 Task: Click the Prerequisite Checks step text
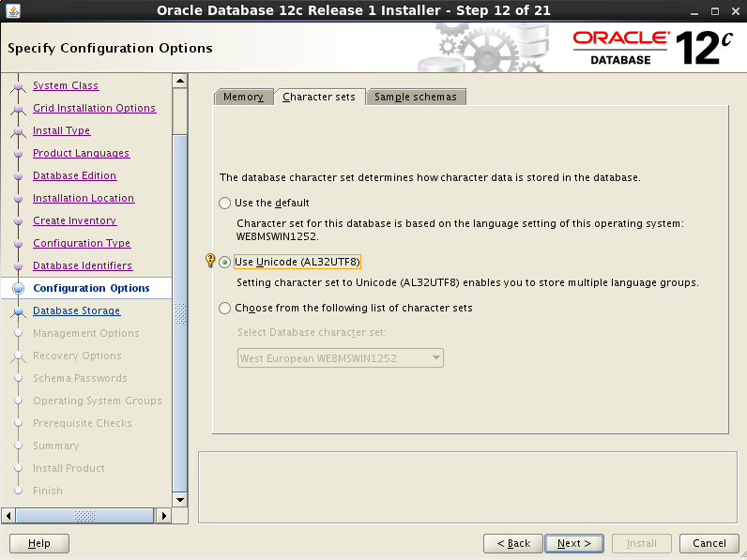pos(83,423)
